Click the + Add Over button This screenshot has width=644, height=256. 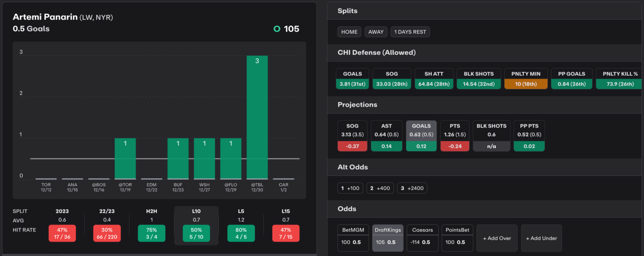point(497,238)
